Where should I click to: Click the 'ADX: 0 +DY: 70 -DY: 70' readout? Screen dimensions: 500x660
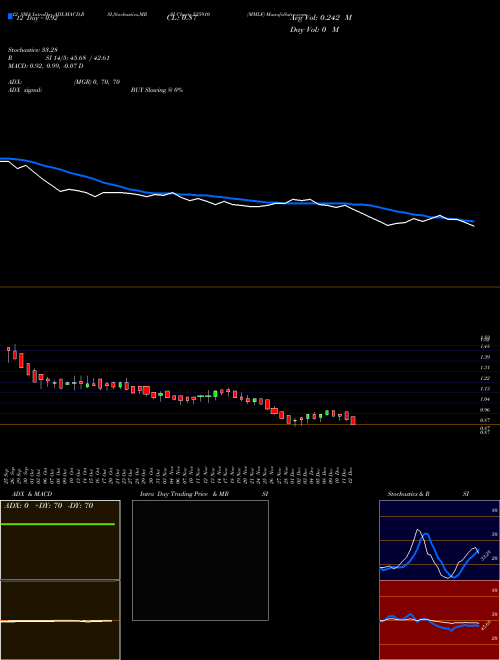[x=48, y=506]
